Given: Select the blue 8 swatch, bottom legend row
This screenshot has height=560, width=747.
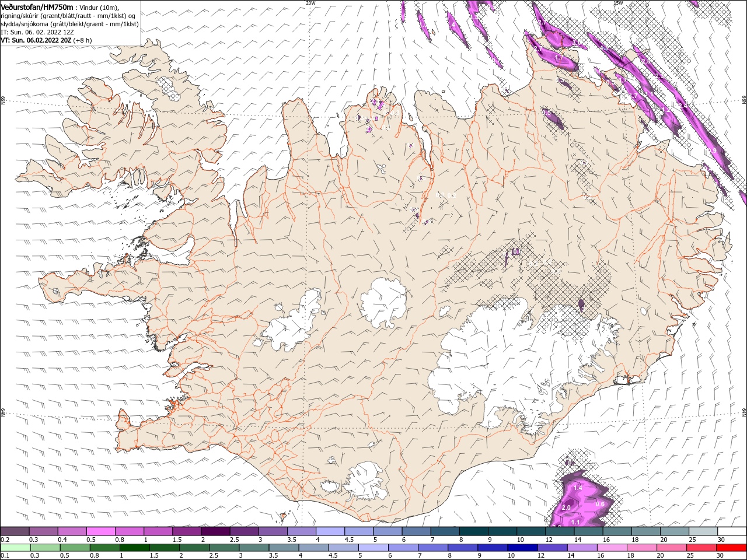Looking at the screenshot, I should pos(463,548).
